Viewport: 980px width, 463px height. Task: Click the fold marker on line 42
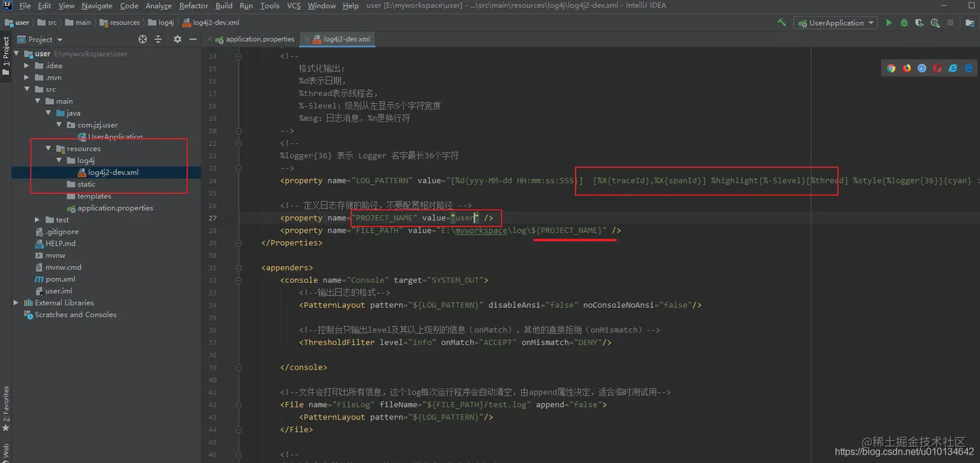tap(239, 405)
